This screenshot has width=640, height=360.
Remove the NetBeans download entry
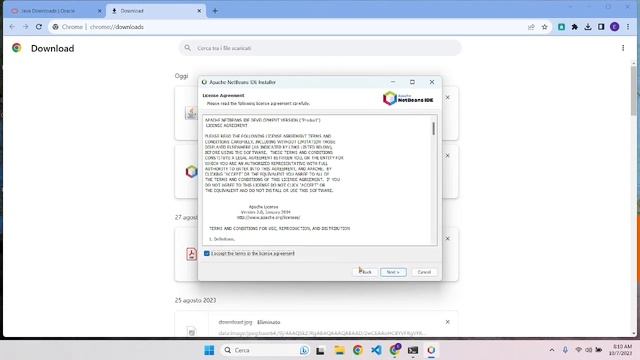447,156
